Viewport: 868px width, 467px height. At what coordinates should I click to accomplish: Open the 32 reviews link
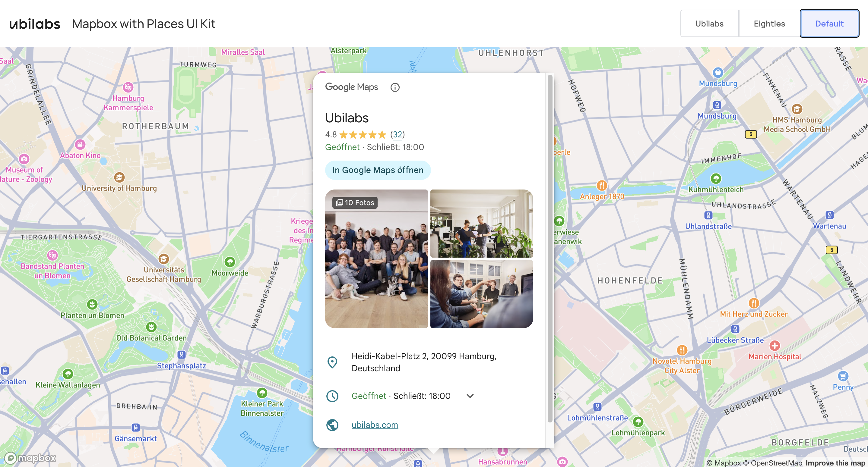click(398, 135)
